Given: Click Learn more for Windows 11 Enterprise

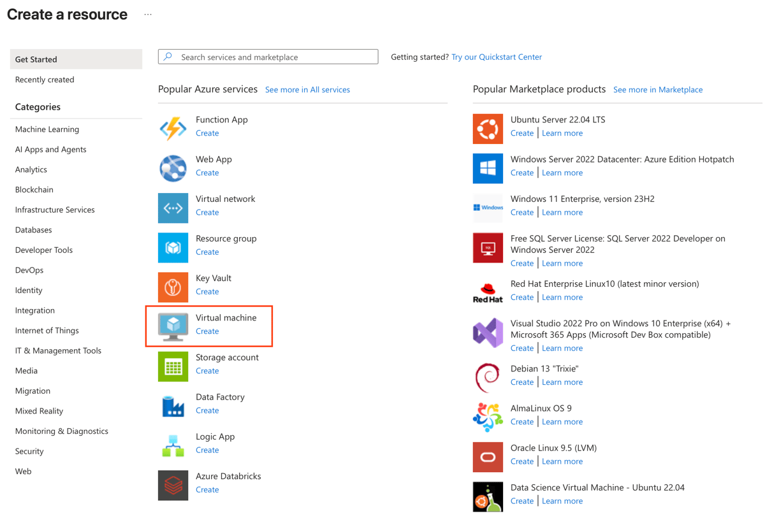Looking at the screenshot, I should click(562, 212).
